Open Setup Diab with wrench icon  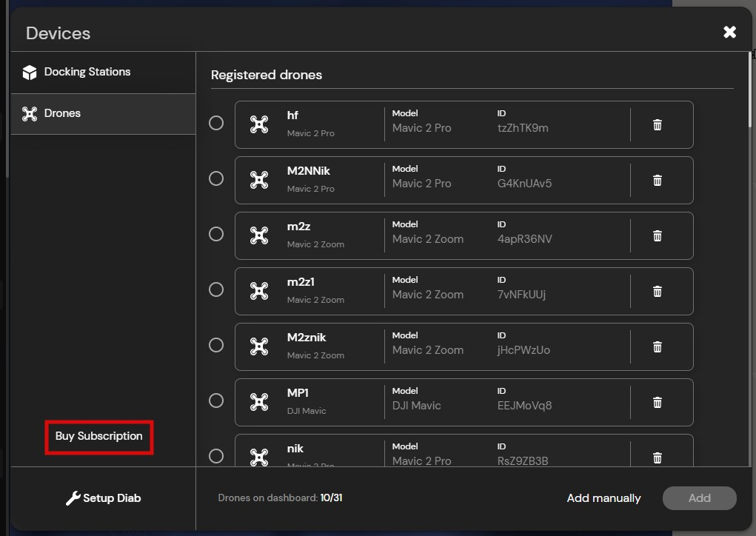(104, 498)
